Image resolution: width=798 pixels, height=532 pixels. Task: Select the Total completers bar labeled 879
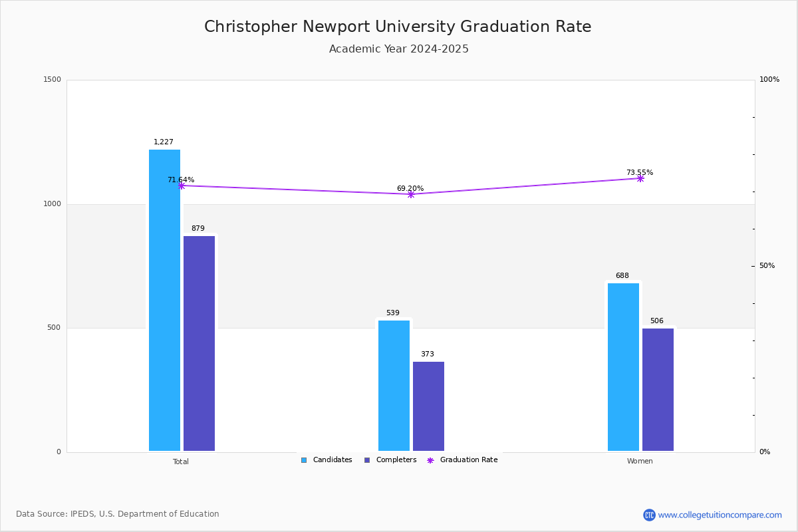[x=199, y=343]
